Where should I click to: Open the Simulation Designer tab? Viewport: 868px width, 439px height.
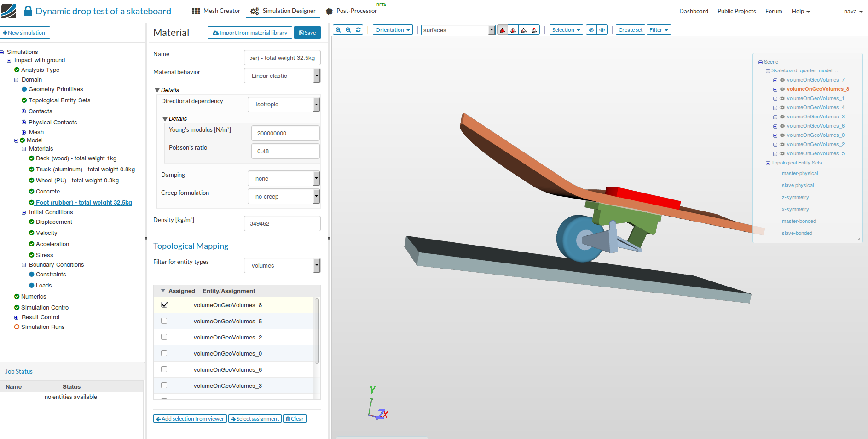(283, 11)
